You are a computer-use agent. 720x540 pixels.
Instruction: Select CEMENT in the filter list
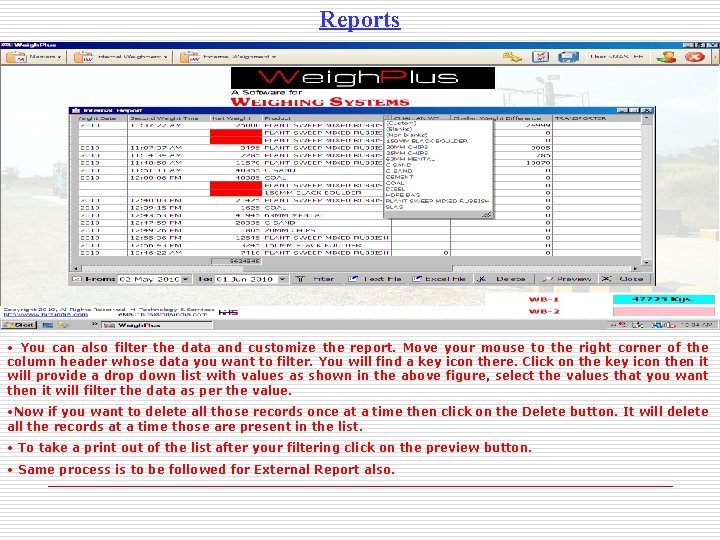tap(399, 177)
